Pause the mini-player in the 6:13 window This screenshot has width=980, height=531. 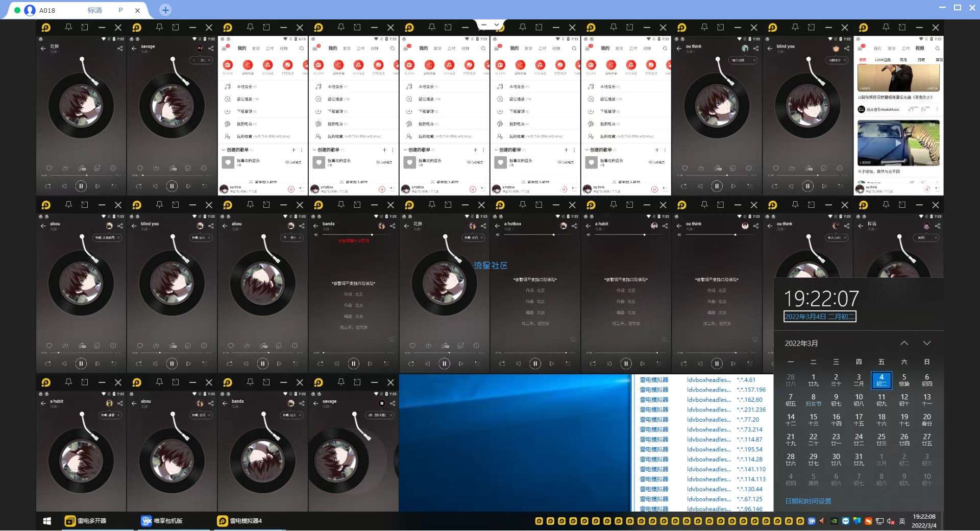click(x=291, y=189)
